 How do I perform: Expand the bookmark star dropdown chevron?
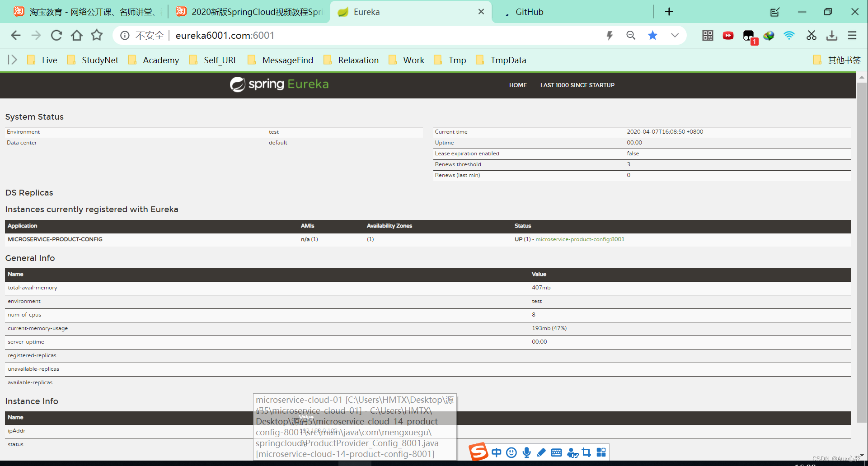click(675, 35)
